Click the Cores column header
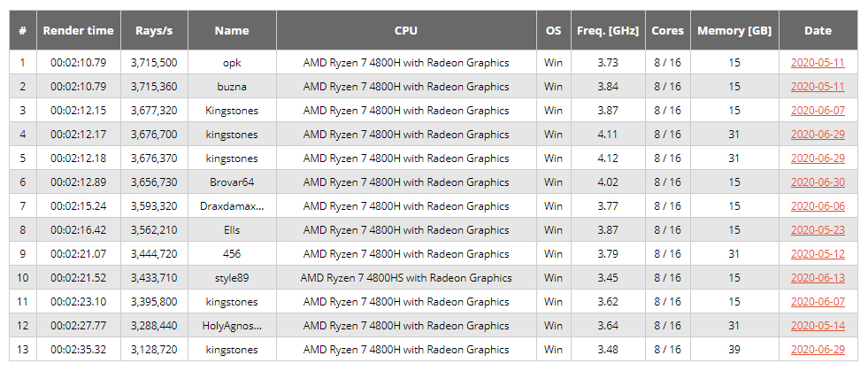Image resolution: width=868 pixels, height=379 pixels. point(667,30)
